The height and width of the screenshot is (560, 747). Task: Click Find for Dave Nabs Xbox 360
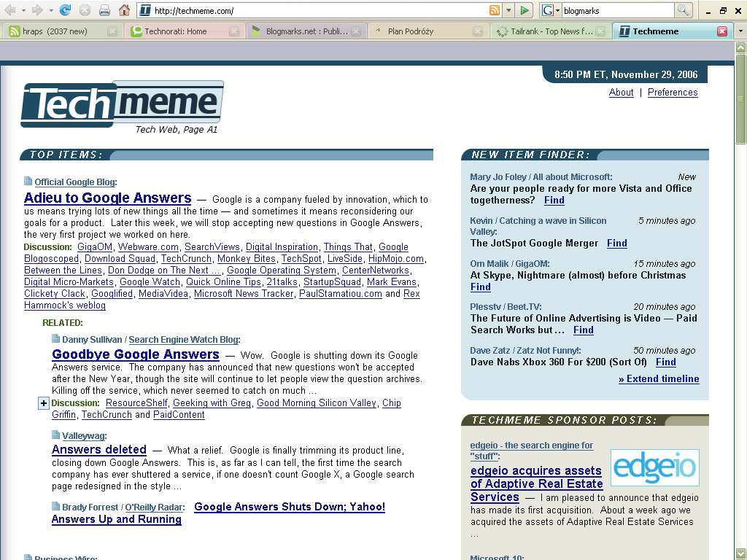tap(665, 362)
